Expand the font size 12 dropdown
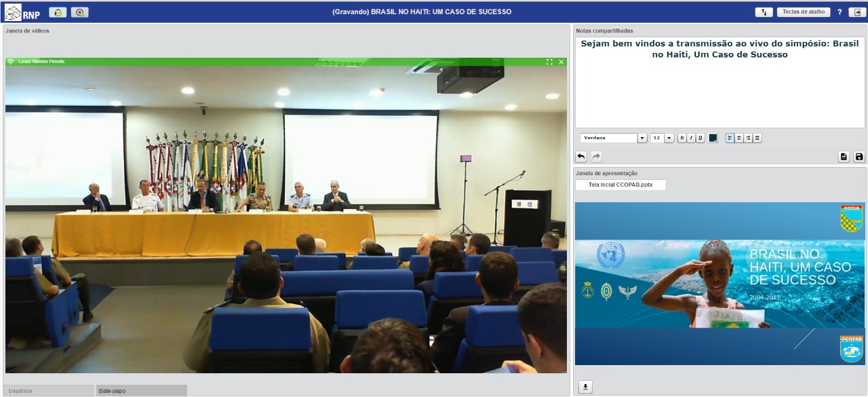The image size is (868, 397). [x=669, y=138]
